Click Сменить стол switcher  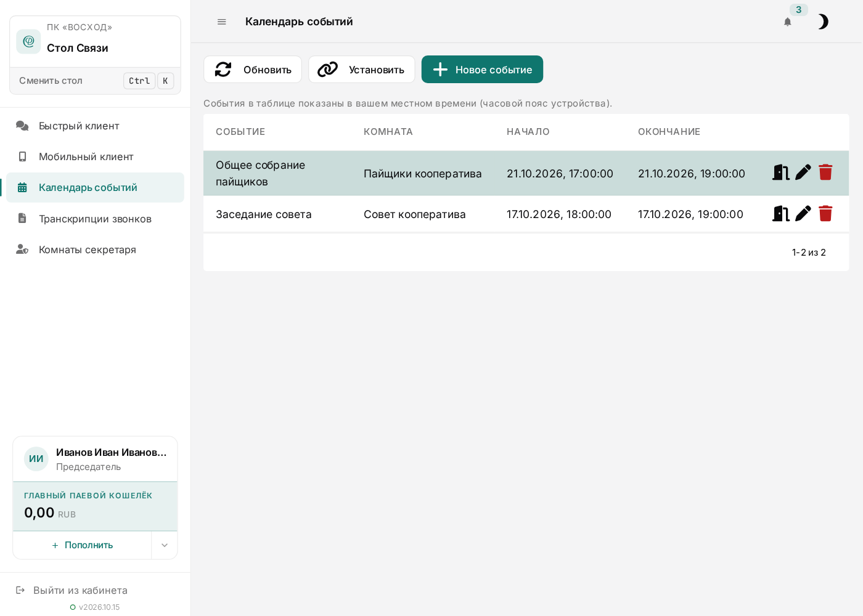click(x=95, y=81)
